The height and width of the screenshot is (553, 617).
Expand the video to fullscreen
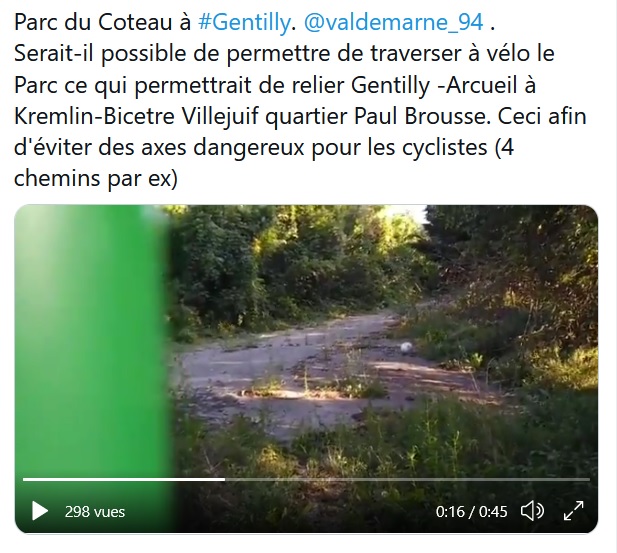(573, 511)
